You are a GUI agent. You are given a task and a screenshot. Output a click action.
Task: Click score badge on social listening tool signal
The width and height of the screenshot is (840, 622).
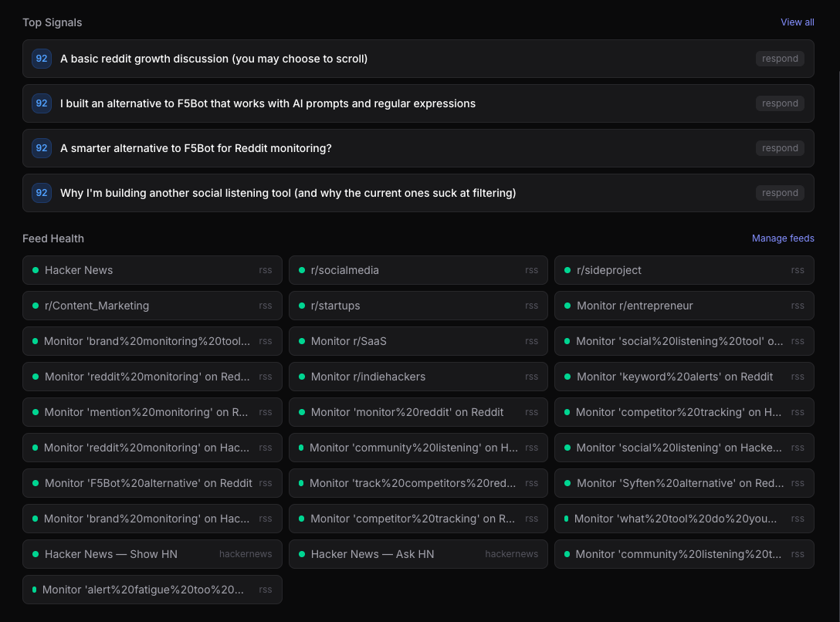pos(42,193)
